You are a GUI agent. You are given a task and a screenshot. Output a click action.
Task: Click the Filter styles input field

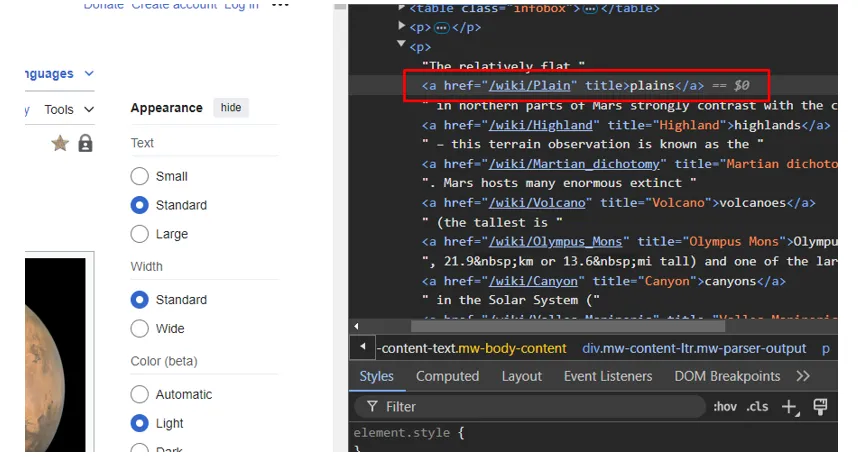coord(531,407)
